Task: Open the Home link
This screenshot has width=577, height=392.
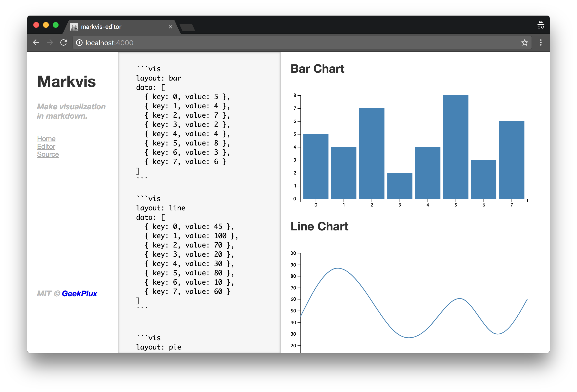Action: pyautogui.click(x=46, y=139)
